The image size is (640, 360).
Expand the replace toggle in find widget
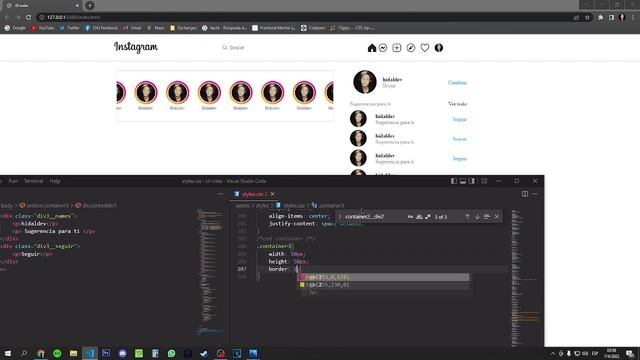pos(340,217)
